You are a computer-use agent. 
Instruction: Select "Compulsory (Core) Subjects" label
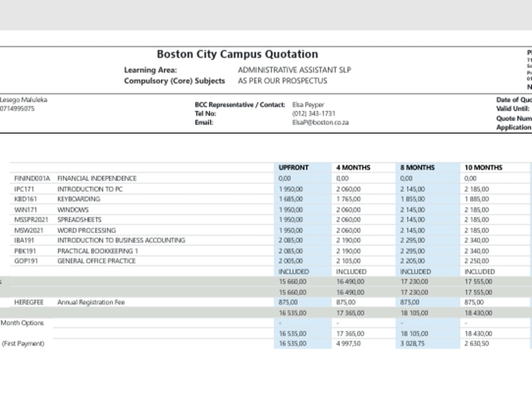(175, 81)
